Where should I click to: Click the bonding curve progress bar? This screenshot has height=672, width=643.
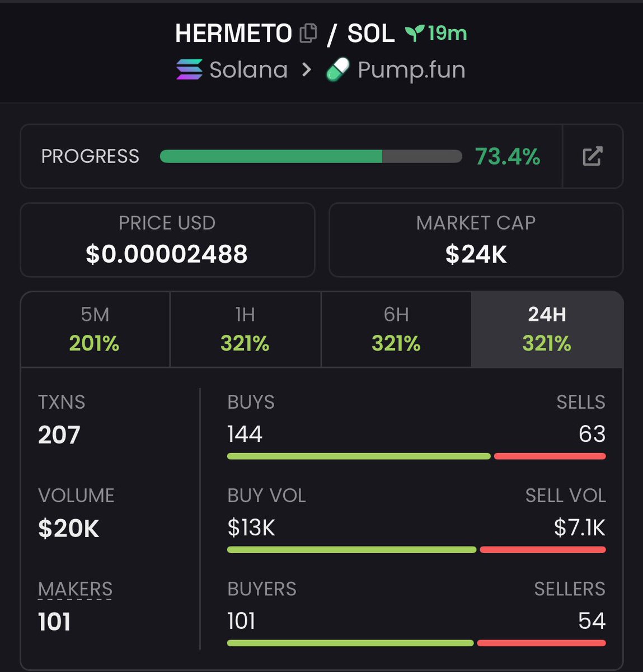pyautogui.click(x=311, y=156)
